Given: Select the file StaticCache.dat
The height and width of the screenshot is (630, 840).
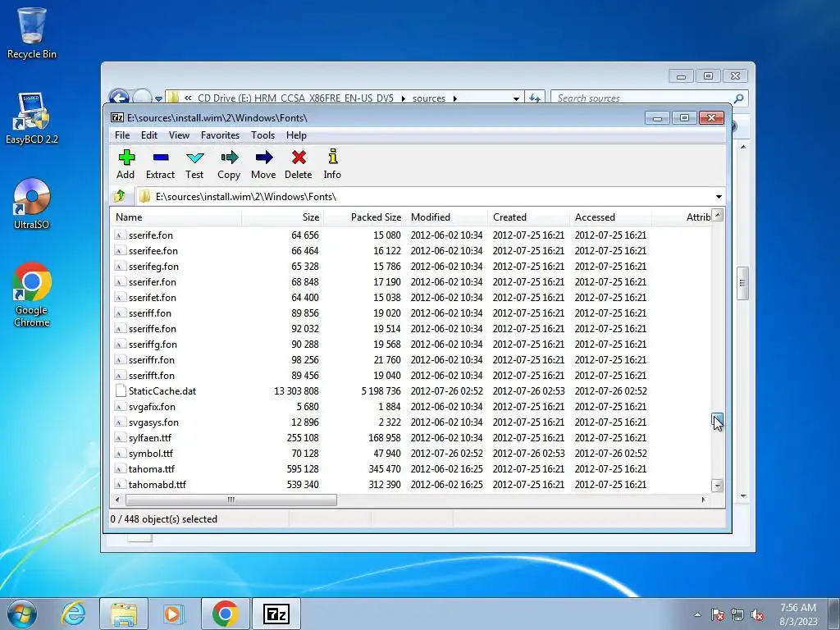Looking at the screenshot, I should point(162,391).
